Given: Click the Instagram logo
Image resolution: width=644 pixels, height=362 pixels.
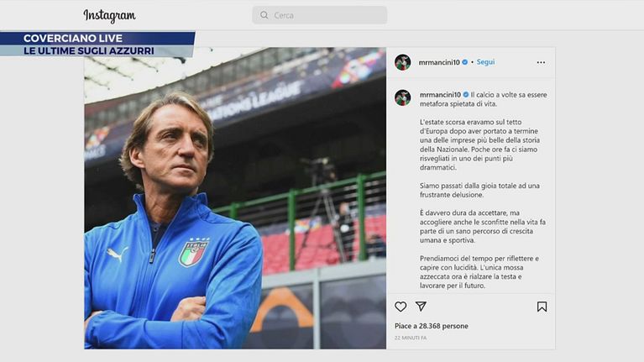Looking at the screenshot, I should click(109, 16).
